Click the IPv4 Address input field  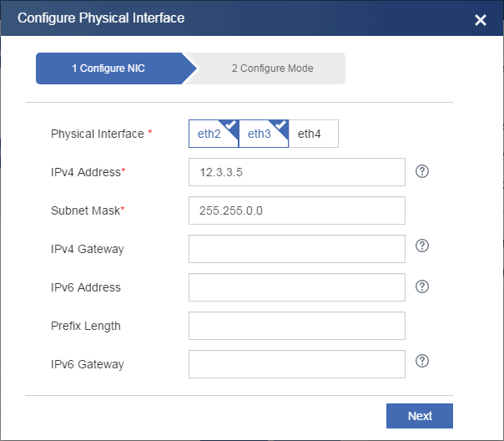tap(296, 172)
